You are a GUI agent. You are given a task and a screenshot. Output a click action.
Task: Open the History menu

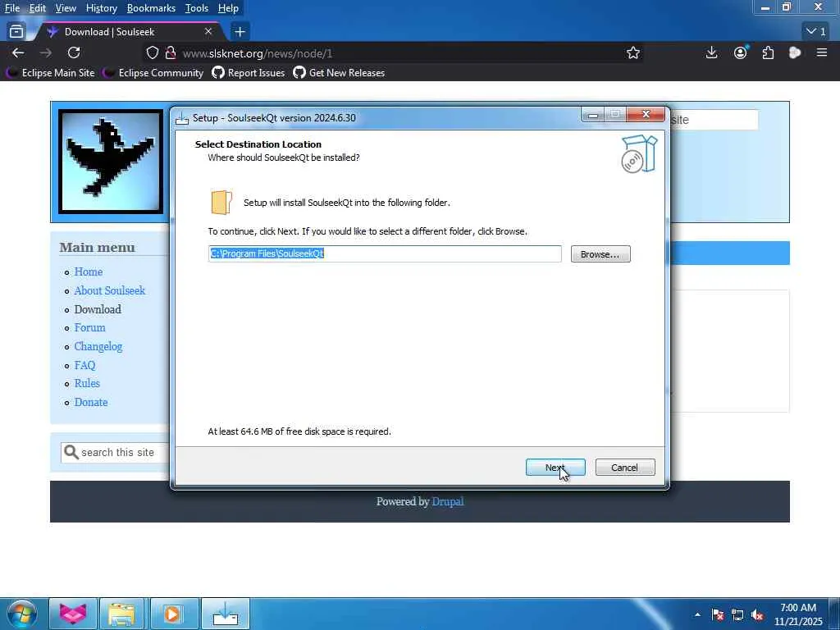tap(101, 8)
